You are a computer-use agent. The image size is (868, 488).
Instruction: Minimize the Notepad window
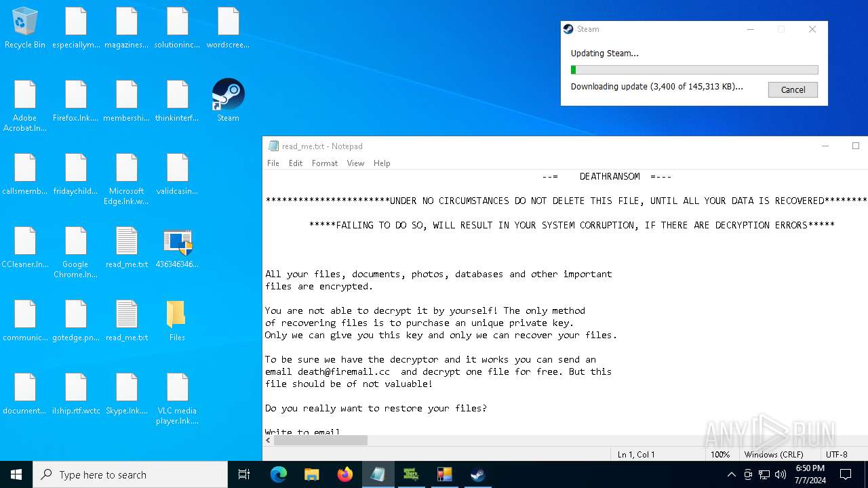(825, 146)
